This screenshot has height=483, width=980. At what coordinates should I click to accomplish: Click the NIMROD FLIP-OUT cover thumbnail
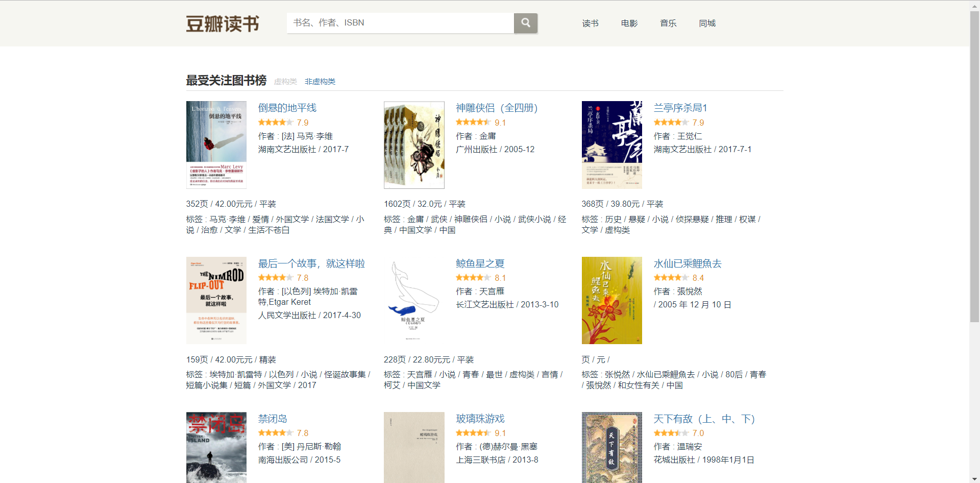tap(216, 300)
